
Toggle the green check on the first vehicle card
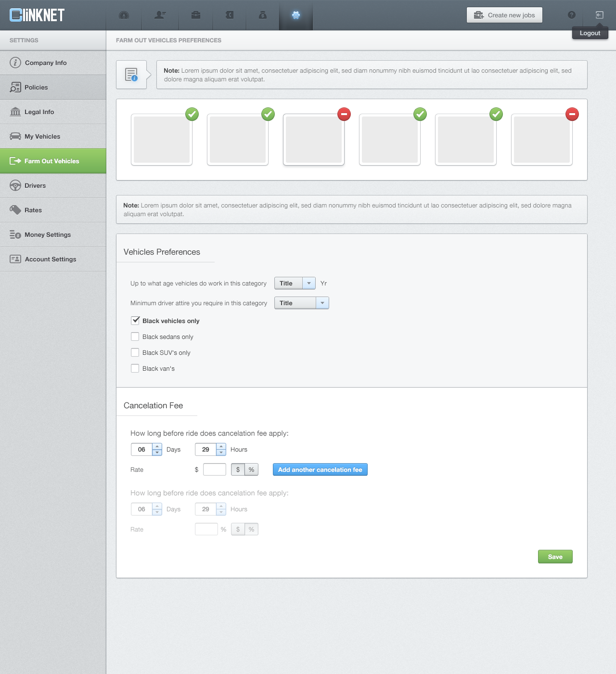coord(192,114)
